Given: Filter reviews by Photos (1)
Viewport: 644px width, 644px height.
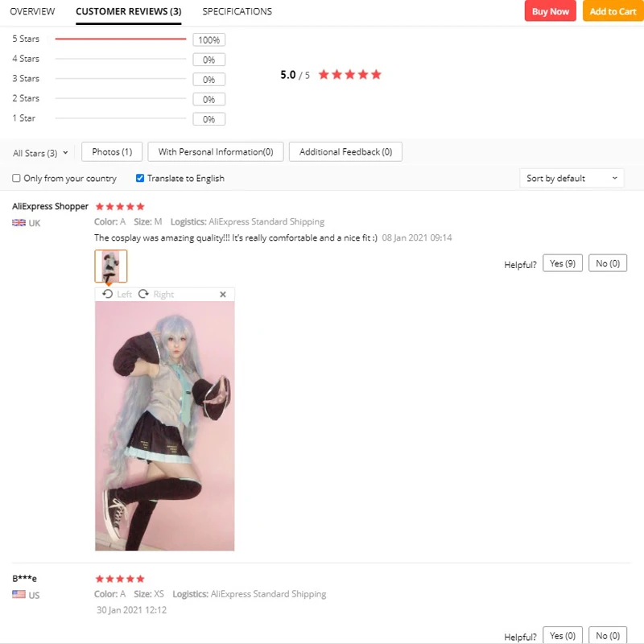Looking at the screenshot, I should [112, 152].
